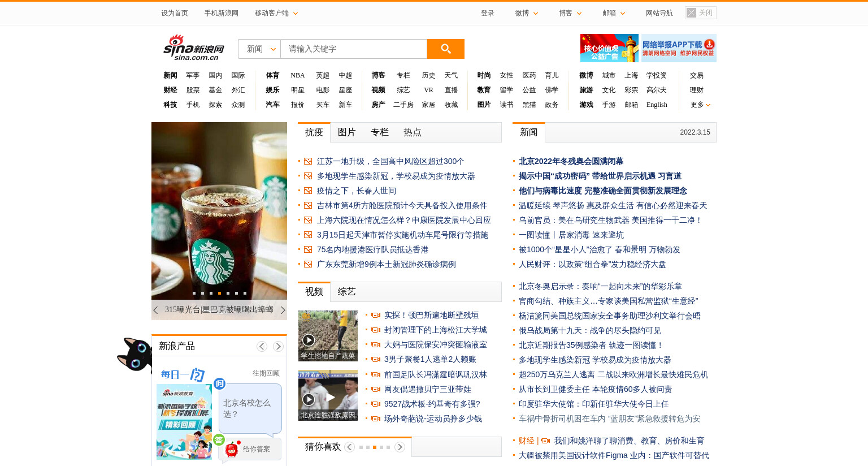Select the 视频 tab
The image size is (868, 466).
(314, 292)
